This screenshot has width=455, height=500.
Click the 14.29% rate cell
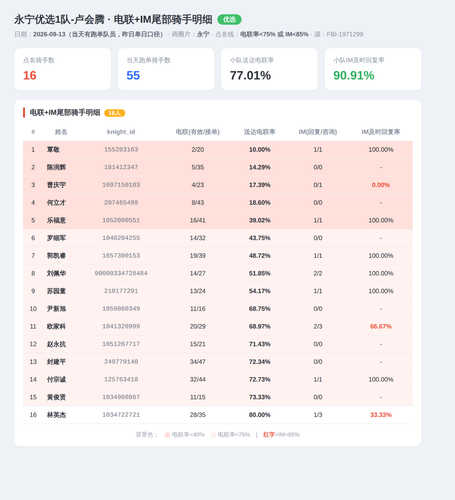pyautogui.click(x=260, y=167)
